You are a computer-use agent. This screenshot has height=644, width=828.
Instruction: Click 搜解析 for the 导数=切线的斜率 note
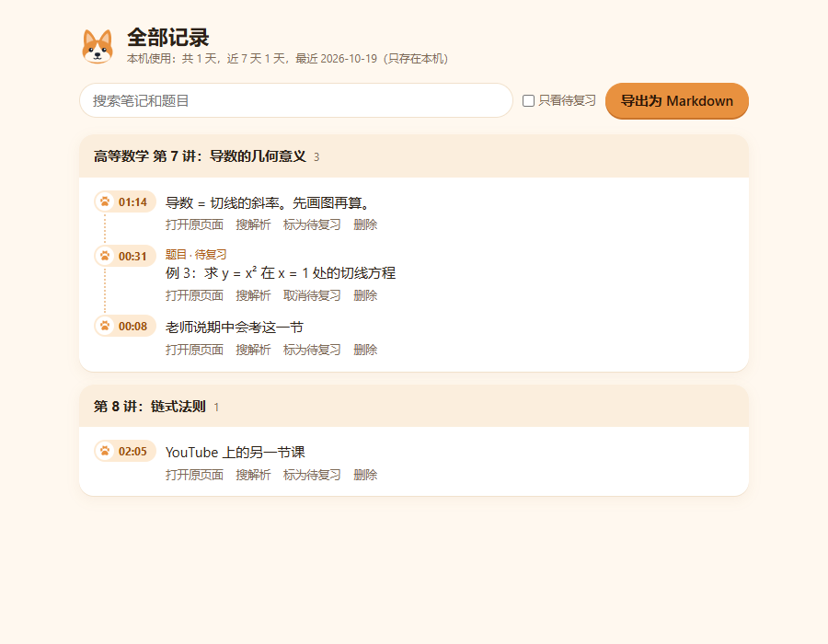click(x=253, y=224)
